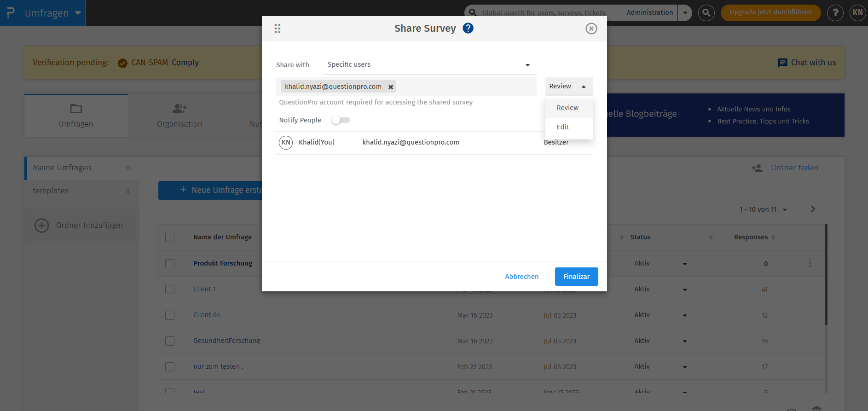Open the Client 64 survey link
Screen dimensions: 868x411
(x=207, y=315)
